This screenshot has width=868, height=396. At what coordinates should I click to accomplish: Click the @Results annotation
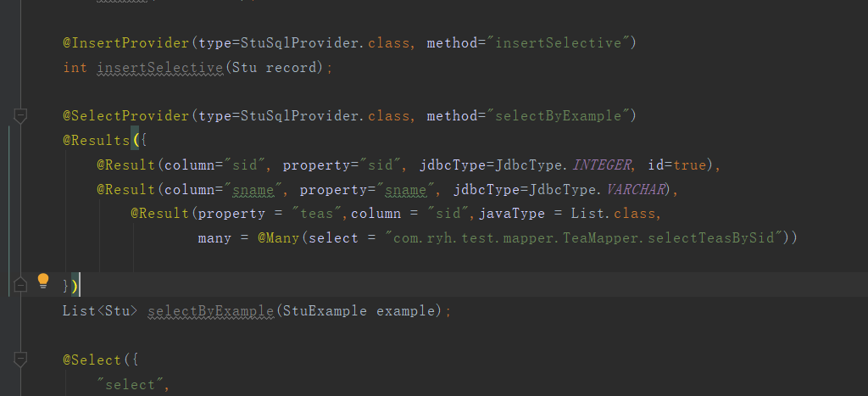97,141
